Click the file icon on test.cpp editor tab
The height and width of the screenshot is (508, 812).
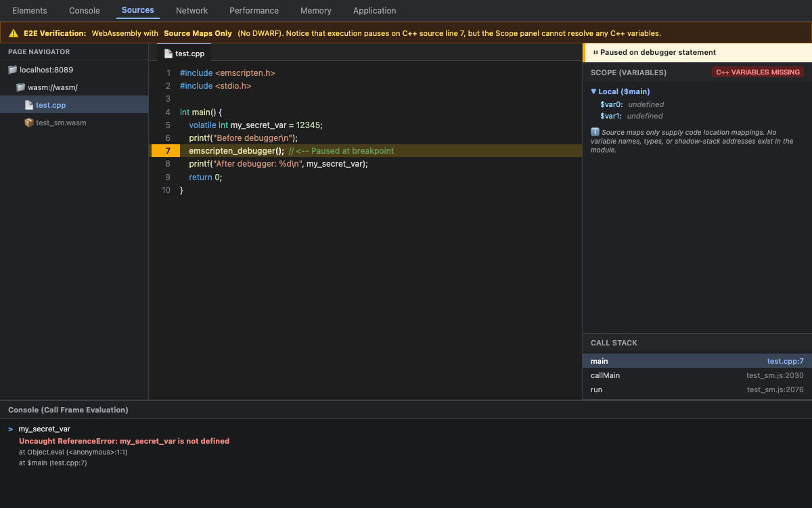(x=168, y=54)
